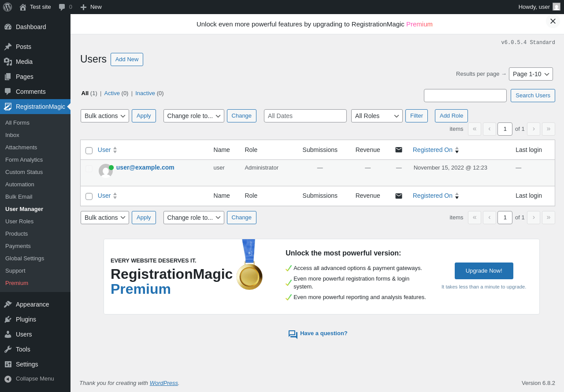The image size is (564, 392).
Task: Click WordPress footer link
Action: 163,383
